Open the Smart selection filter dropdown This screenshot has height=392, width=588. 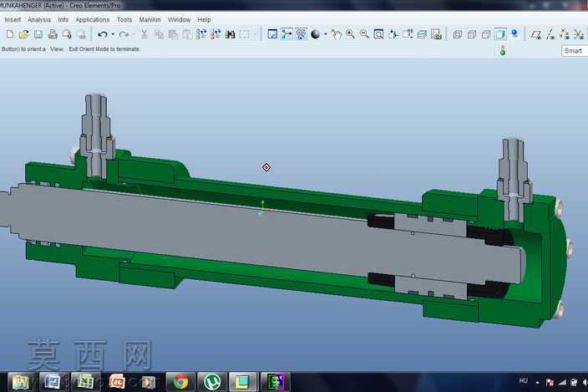click(x=575, y=51)
